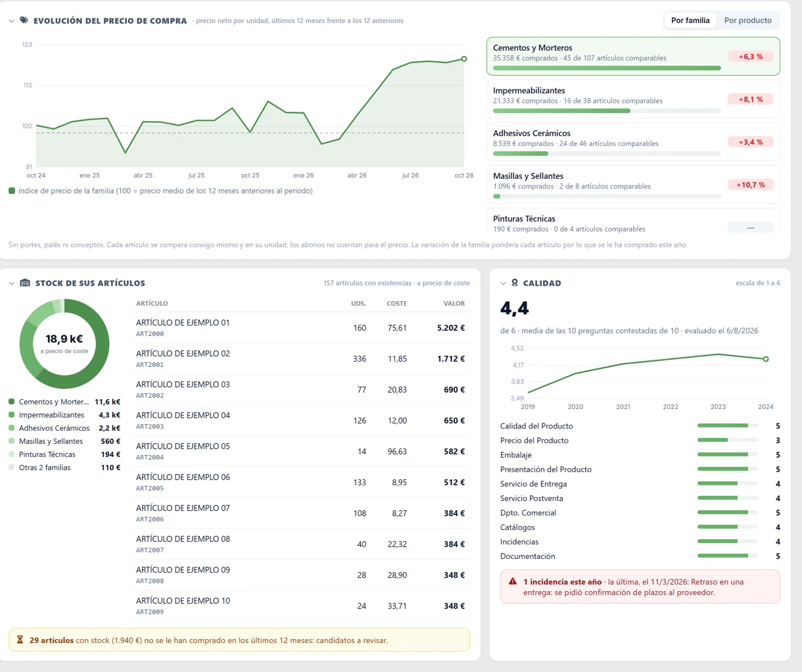Collapse the Stock de sus artículos panel

pyautogui.click(x=11, y=283)
